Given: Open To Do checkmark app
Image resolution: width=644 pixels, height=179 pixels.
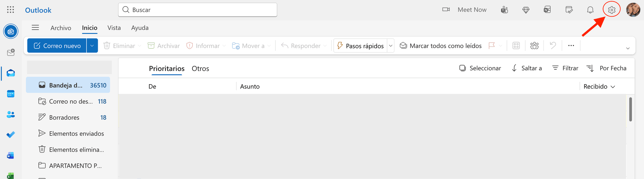Looking at the screenshot, I should pos(11,135).
